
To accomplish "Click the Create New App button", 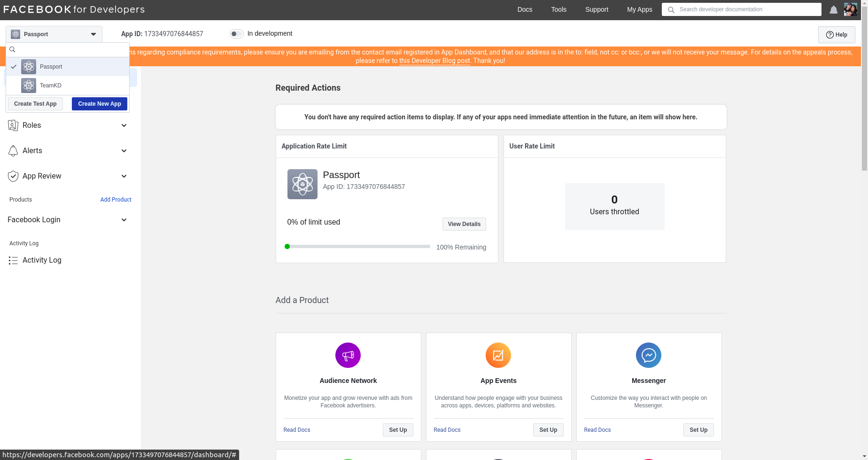I will [x=99, y=104].
